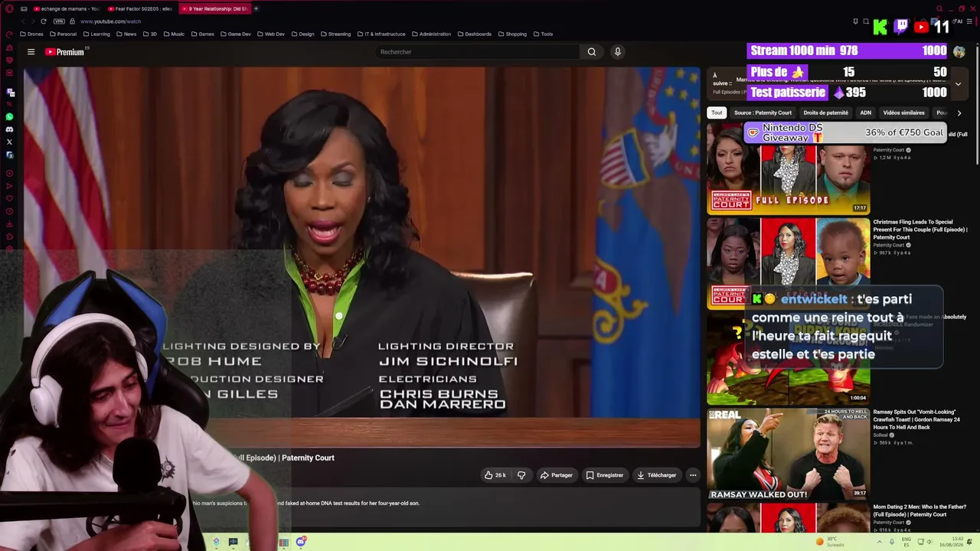Open more actions three-dot menu

(x=693, y=475)
